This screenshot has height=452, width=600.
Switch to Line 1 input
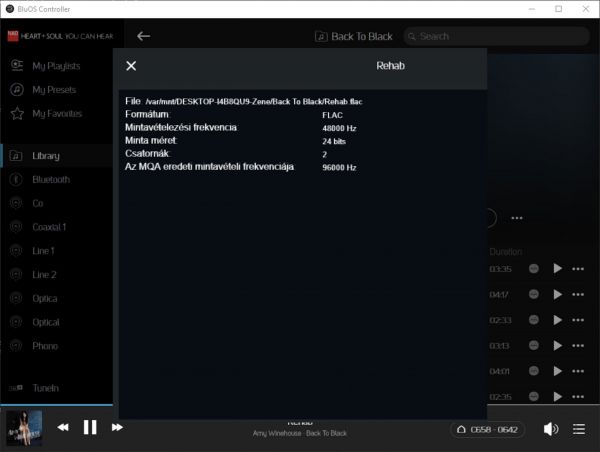click(43, 251)
